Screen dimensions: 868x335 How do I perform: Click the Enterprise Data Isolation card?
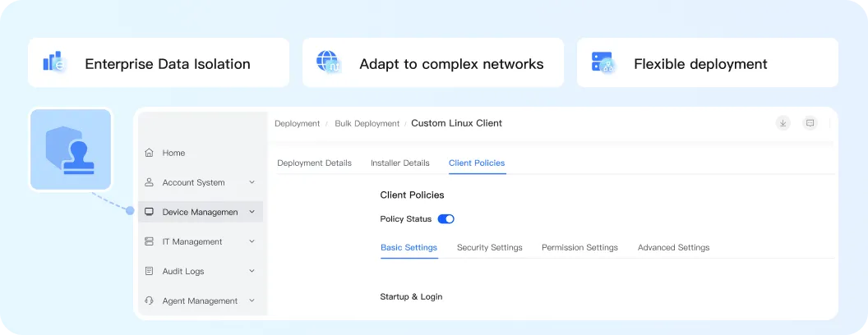pyautogui.click(x=159, y=62)
